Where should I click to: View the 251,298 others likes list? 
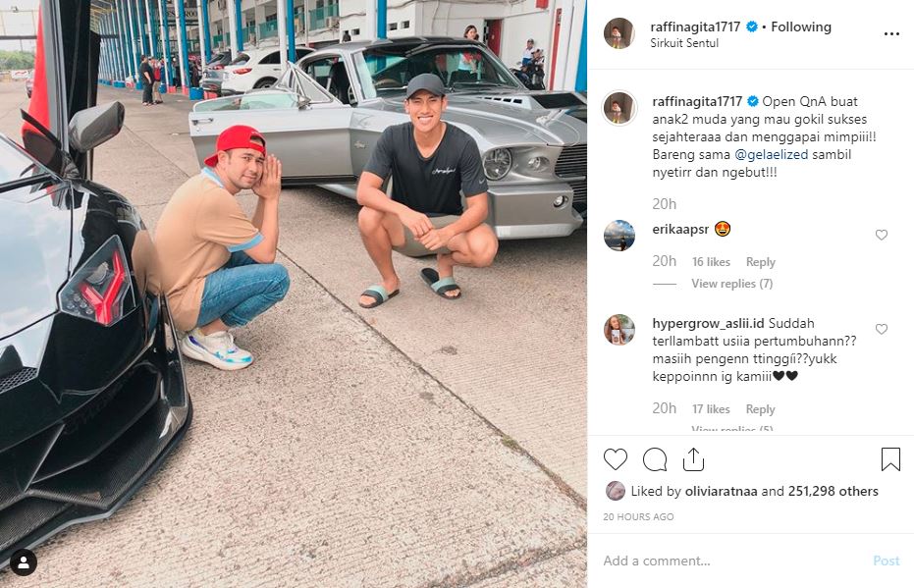833,491
